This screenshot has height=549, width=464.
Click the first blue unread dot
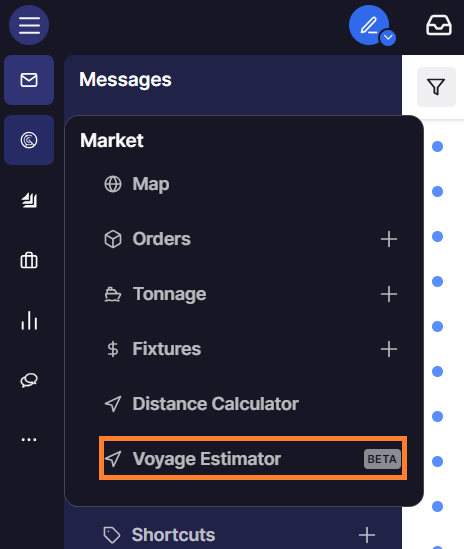click(437, 146)
